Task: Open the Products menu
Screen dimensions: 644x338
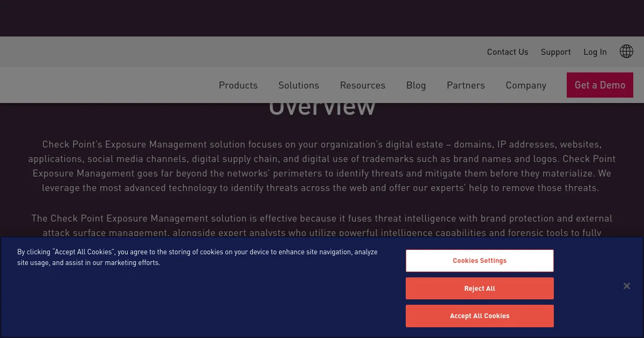Action: 238,85
